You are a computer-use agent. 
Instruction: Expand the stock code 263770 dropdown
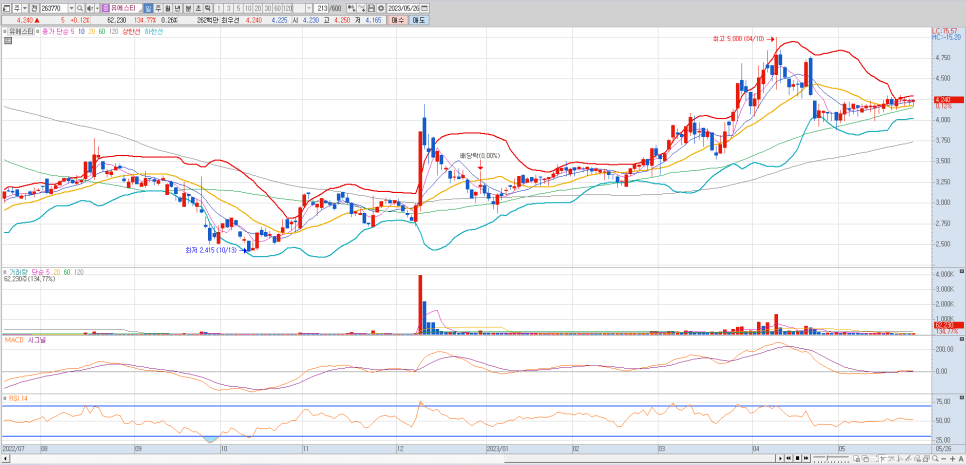pos(71,8)
